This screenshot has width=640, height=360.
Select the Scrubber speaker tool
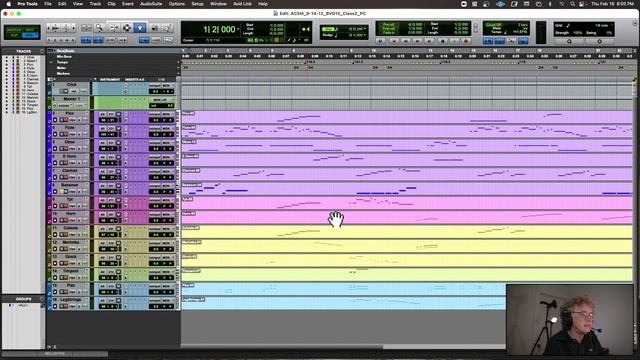point(155,28)
